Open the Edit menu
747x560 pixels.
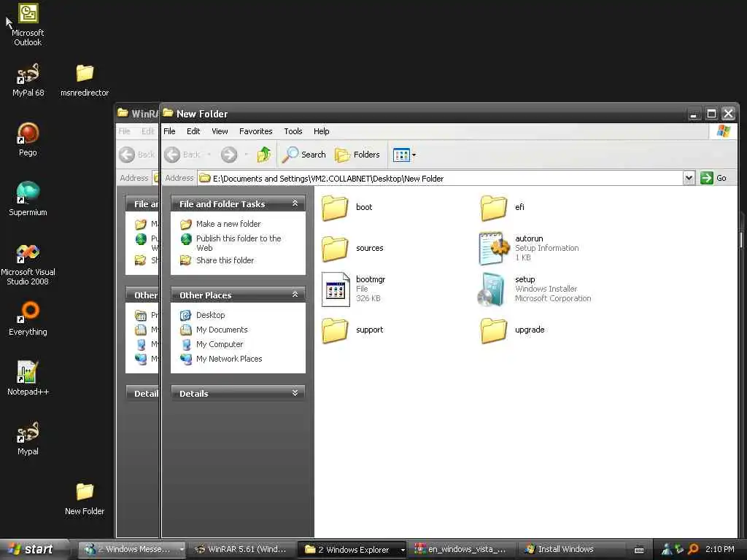pyautogui.click(x=193, y=131)
